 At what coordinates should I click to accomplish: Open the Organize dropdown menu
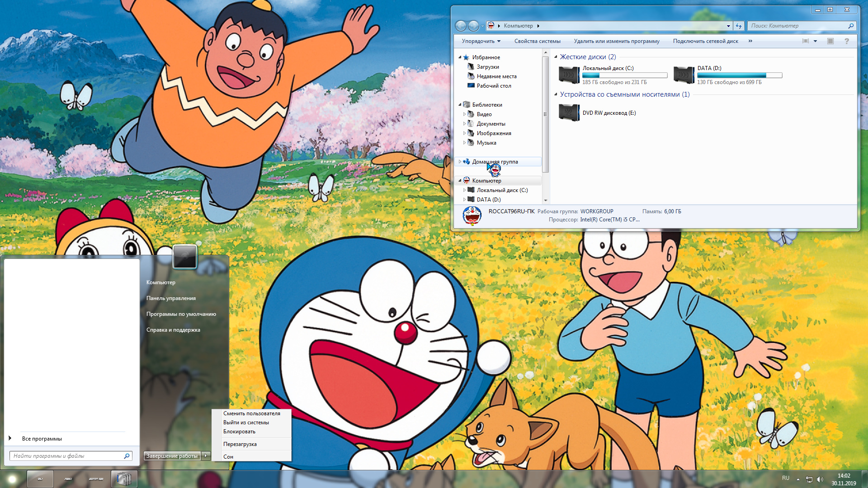coord(481,41)
